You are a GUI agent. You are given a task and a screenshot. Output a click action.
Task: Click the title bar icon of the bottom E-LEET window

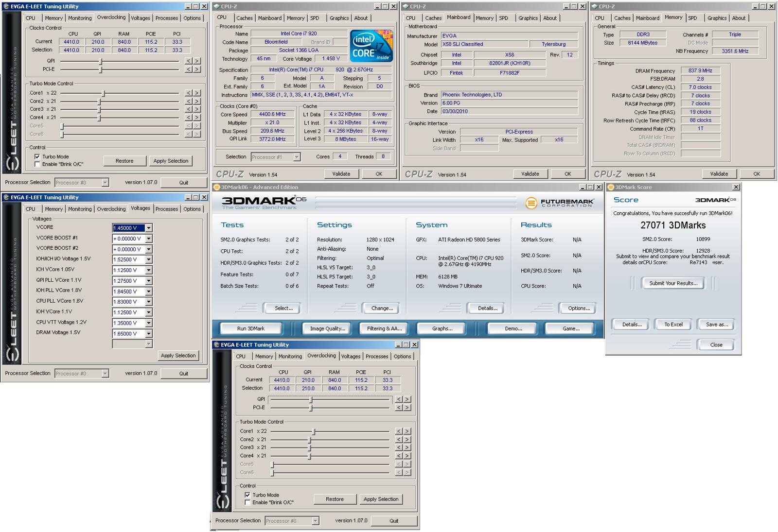tap(216, 345)
